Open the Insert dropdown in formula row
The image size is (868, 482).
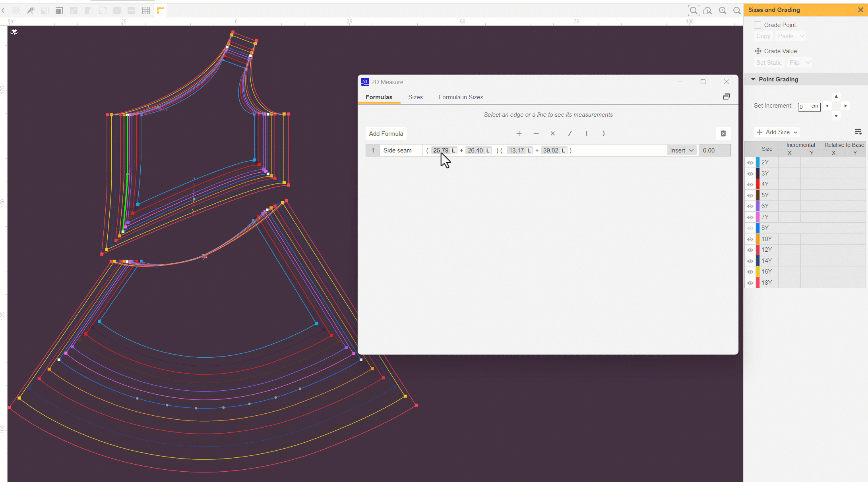[x=682, y=150]
